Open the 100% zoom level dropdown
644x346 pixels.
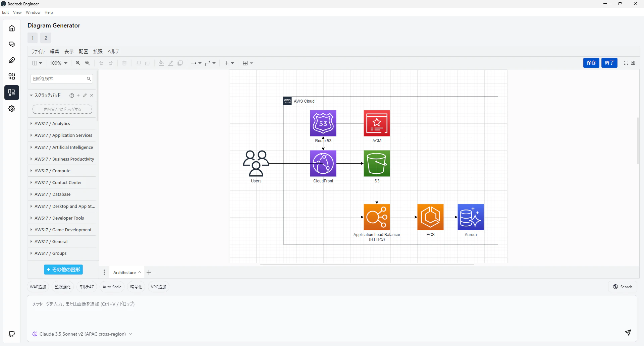pos(59,63)
